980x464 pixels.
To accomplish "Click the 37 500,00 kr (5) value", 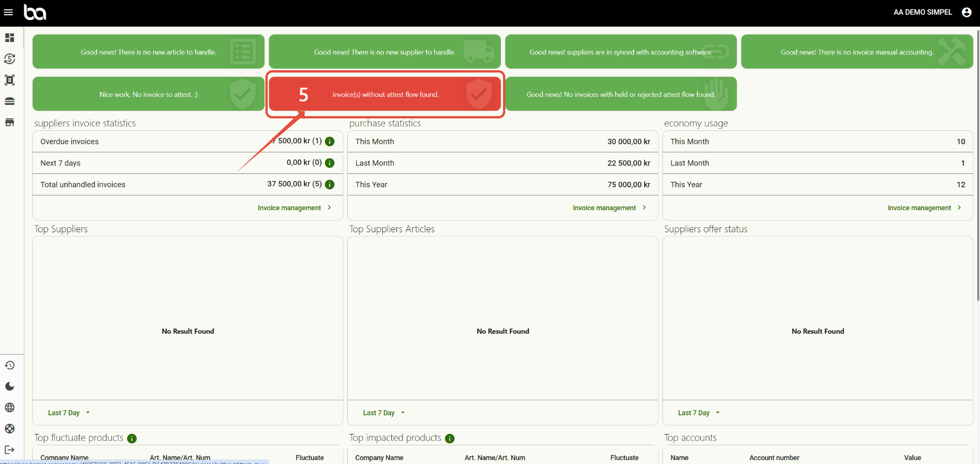I will [294, 184].
